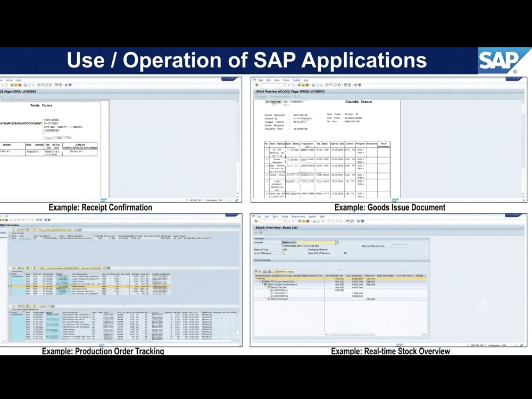Collapse second-level company node in stock tree
532x399 pixels.
[260, 281]
